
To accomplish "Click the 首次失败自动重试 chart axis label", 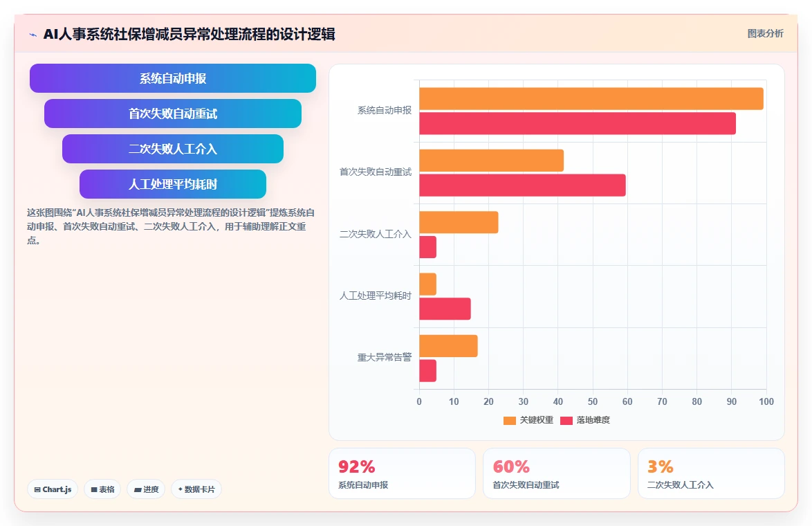I will pos(376,172).
